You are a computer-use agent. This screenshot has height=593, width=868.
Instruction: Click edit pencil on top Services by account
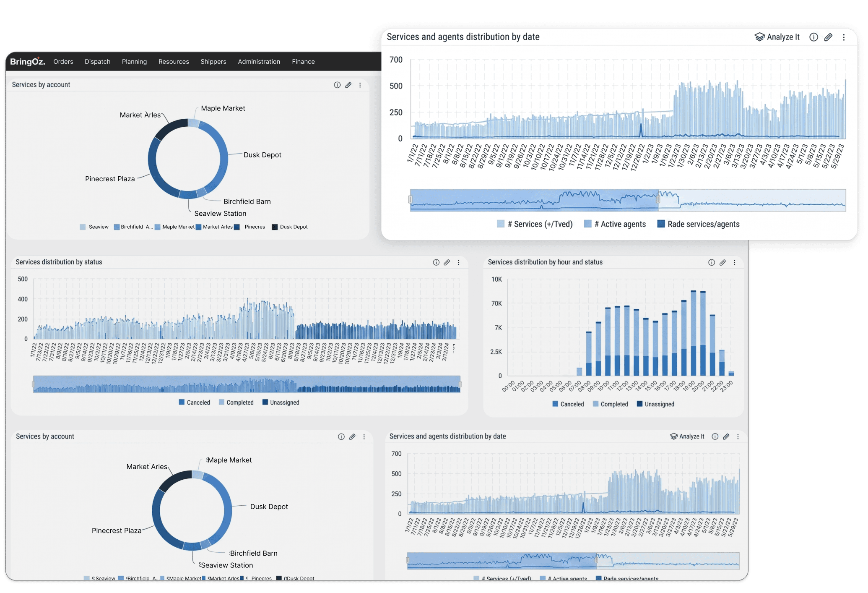pyautogui.click(x=348, y=85)
